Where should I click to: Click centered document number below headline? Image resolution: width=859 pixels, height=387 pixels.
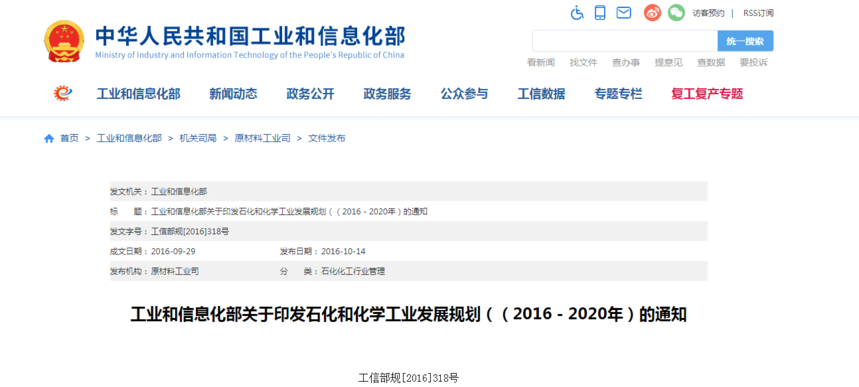pyautogui.click(x=408, y=378)
